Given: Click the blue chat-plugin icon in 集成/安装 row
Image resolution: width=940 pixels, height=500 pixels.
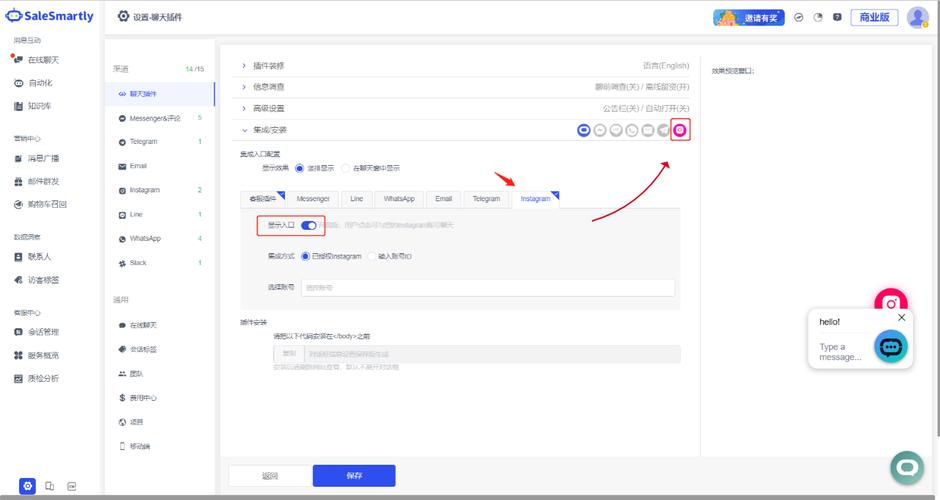Looking at the screenshot, I should point(583,130).
